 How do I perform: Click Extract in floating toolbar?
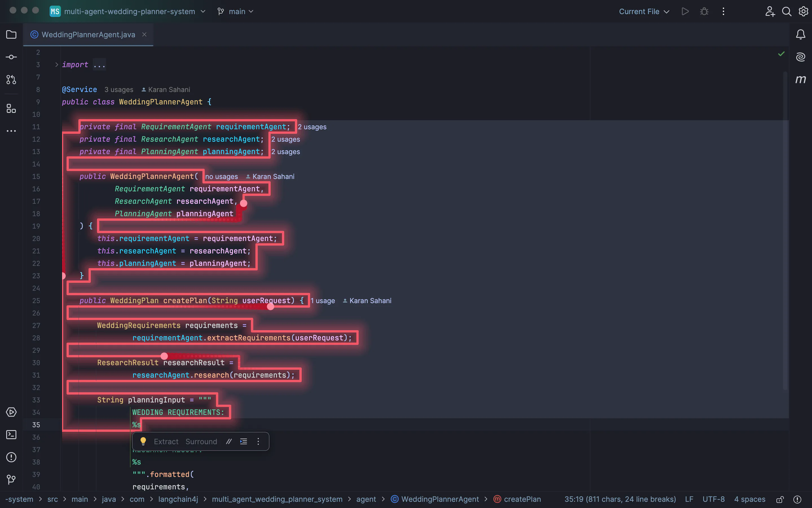click(166, 441)
